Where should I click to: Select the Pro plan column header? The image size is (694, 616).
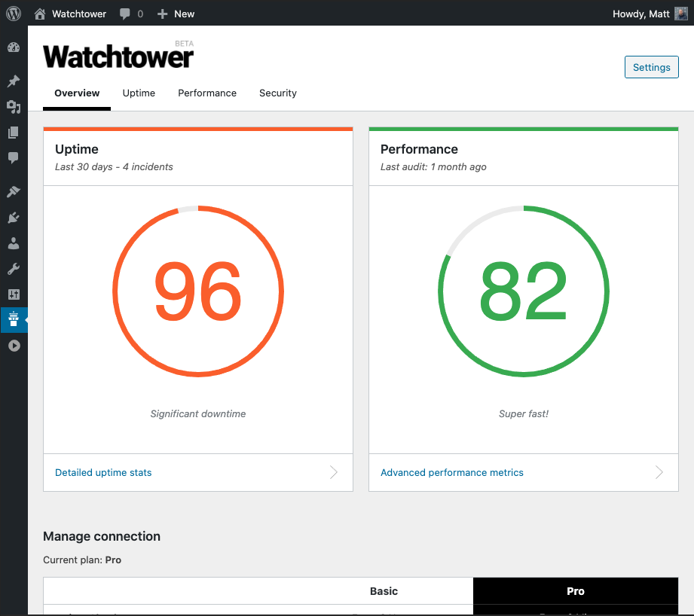tap(576, 591)
